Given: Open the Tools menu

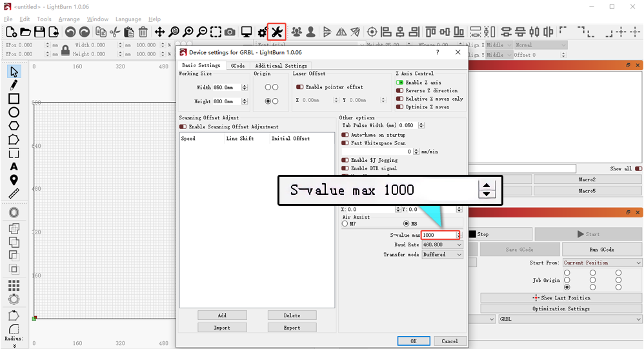Looking at the screenshot, I should click(x=44, y=19).
